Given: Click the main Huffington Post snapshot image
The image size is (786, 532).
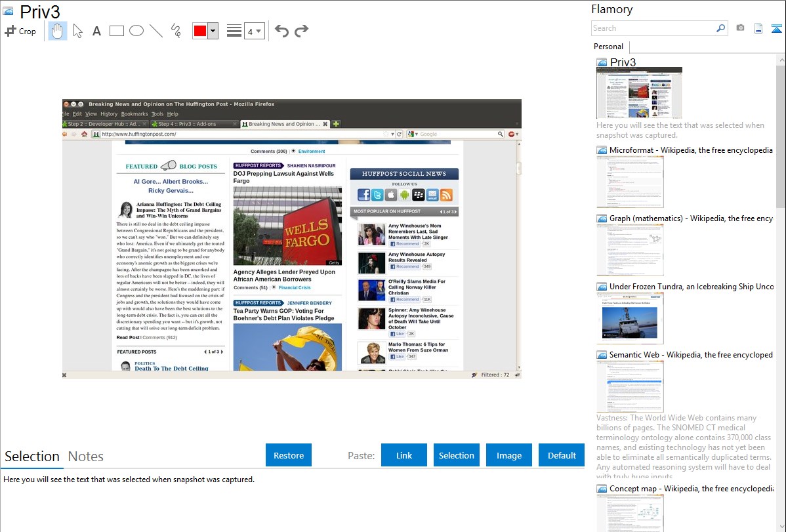Looking at the screenshot, I should click(292, 239).
